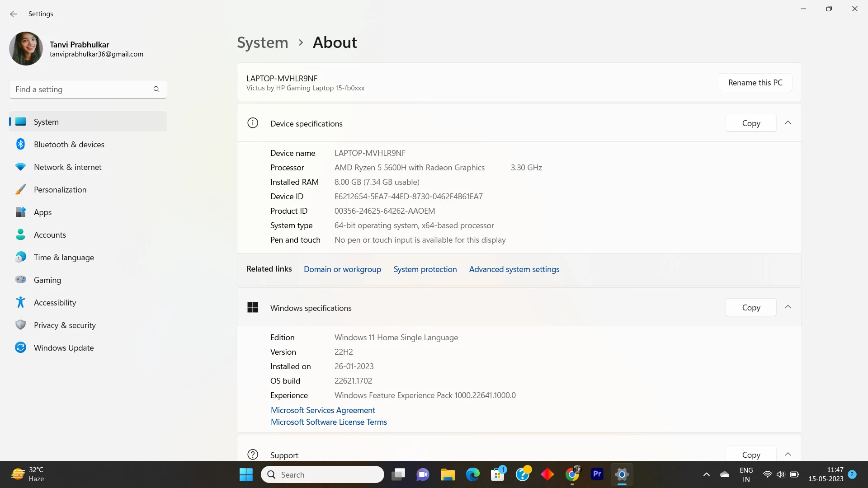Screen dimensions: 868x488
Task: Collapse the Windows specifications section
Action: tap(788, 307)
